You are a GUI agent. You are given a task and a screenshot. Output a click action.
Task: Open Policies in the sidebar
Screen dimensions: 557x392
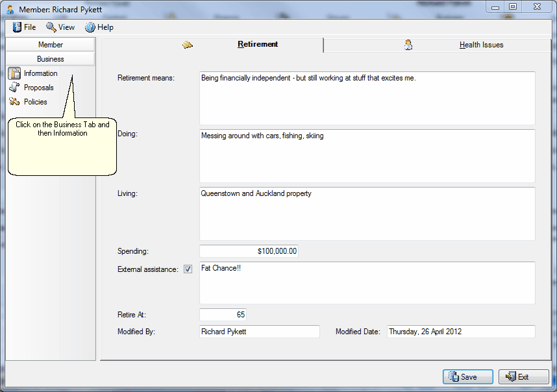coord(28,102)
